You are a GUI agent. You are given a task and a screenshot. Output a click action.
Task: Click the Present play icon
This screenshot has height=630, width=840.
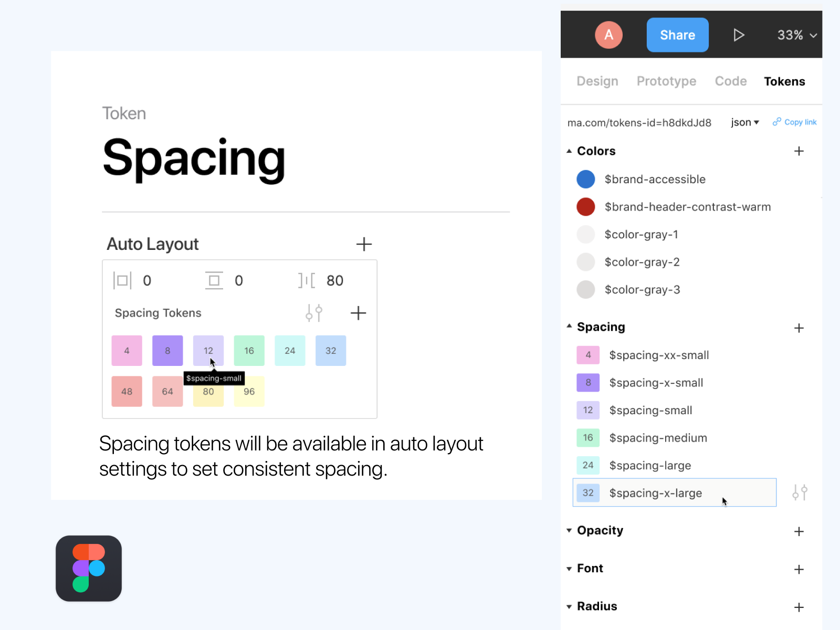pyautogui.click(x=739, y=35)
